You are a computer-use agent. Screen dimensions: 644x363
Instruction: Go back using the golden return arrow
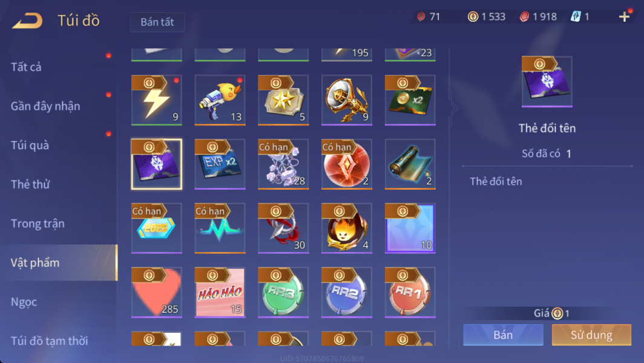pyautogui.click(x=27, y=21)
